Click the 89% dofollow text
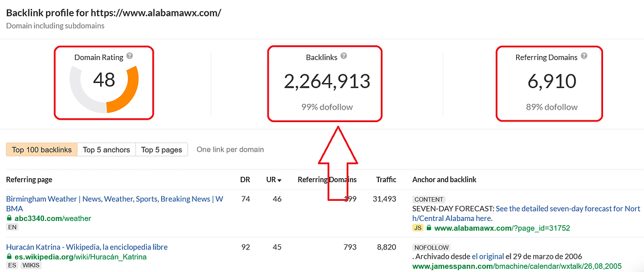644x272 pixels. point(552,107)
